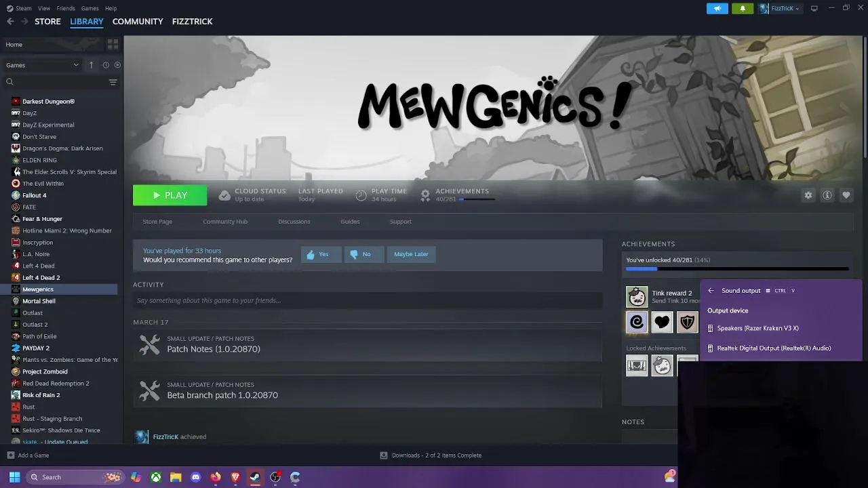Launch Firefox from the taskbar
The height and width of the screenshot is (488, 868).
coord(216,477)
